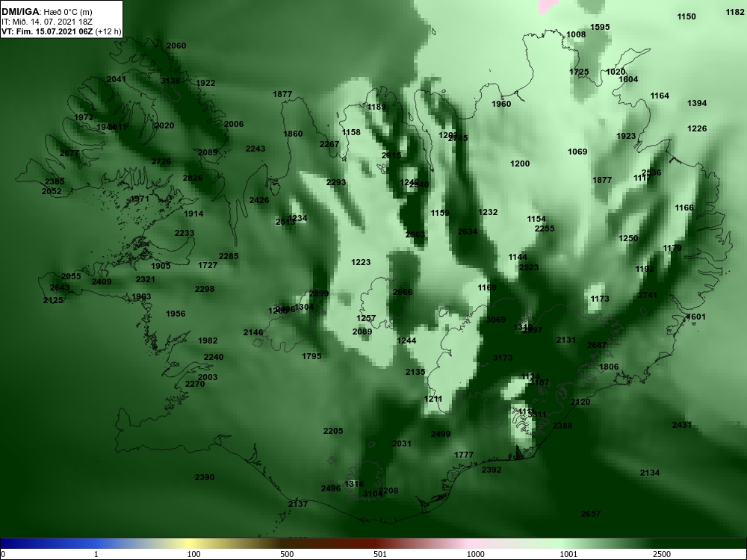Select value 1223 in central Iceland

pyautogui.click(x=361, y=262)
